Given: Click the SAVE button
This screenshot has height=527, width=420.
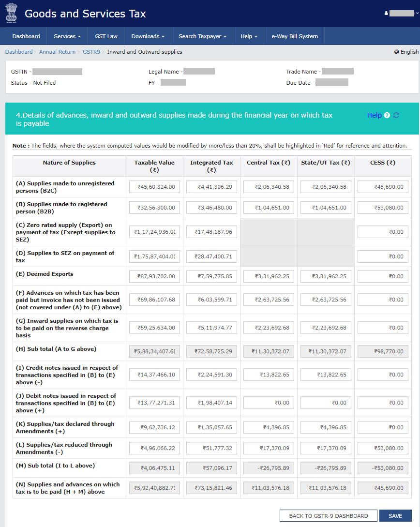Looking at the screenshot, I should (x=395, y=516).
